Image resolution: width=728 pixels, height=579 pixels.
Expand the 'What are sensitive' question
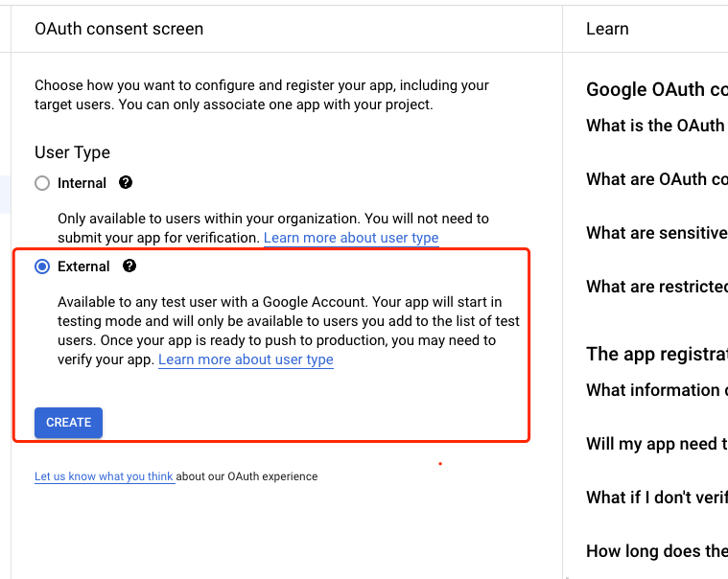[656, 233]
